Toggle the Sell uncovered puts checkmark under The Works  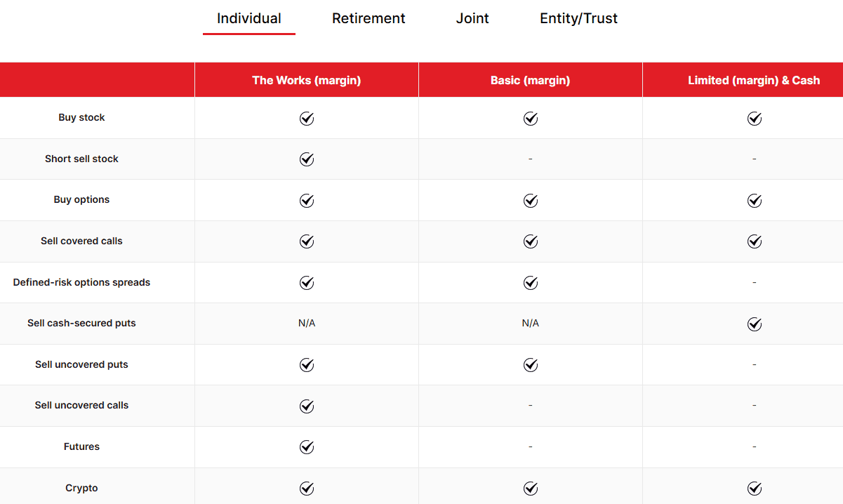[306, 364]
